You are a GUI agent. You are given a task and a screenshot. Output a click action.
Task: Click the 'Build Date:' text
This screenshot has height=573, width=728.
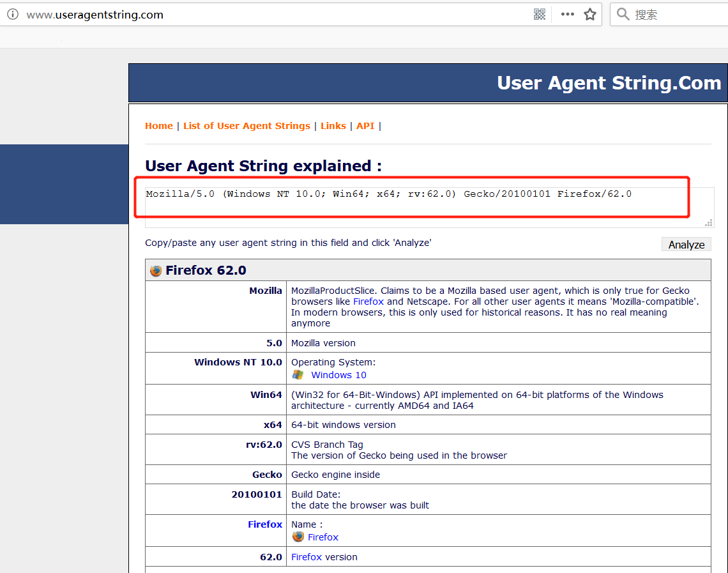[x=315, y=494]
